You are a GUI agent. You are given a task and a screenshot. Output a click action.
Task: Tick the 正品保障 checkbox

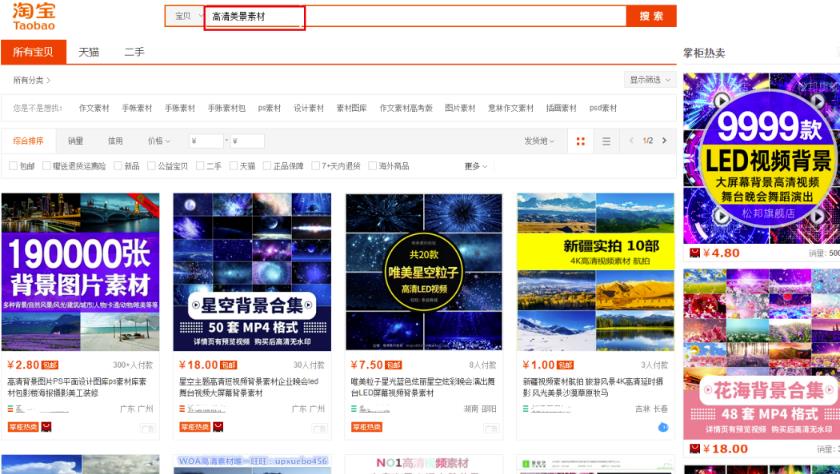pyautogui.click(x=268, y=166)
